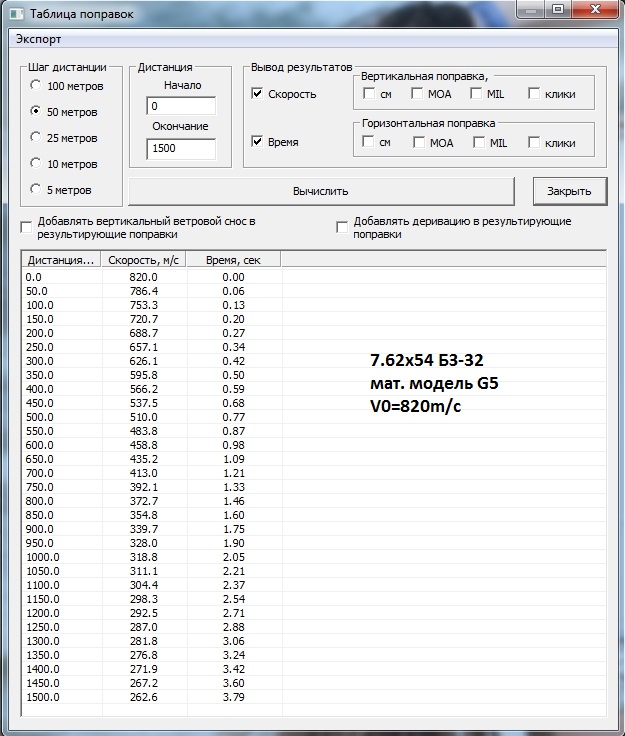This screenshot has width=625, height=736.
Task: Open the Экспорт menu
Action: (38, 39)
